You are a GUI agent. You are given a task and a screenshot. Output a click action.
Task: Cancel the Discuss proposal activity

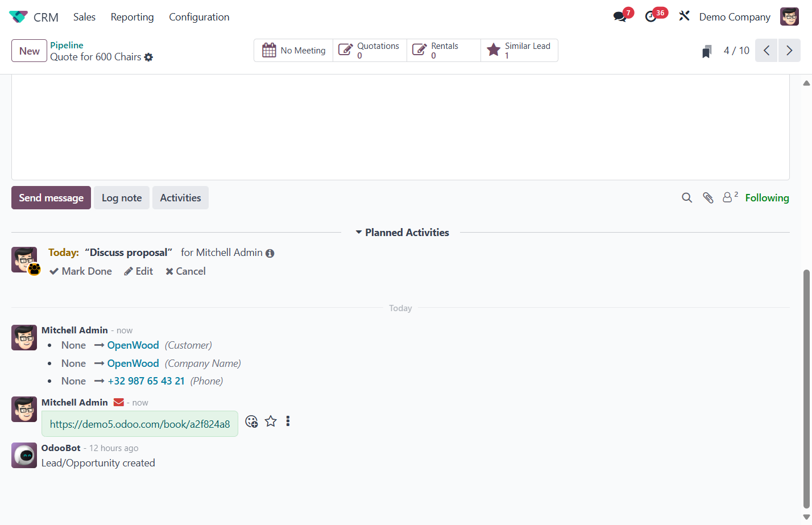tap(186, 271)
